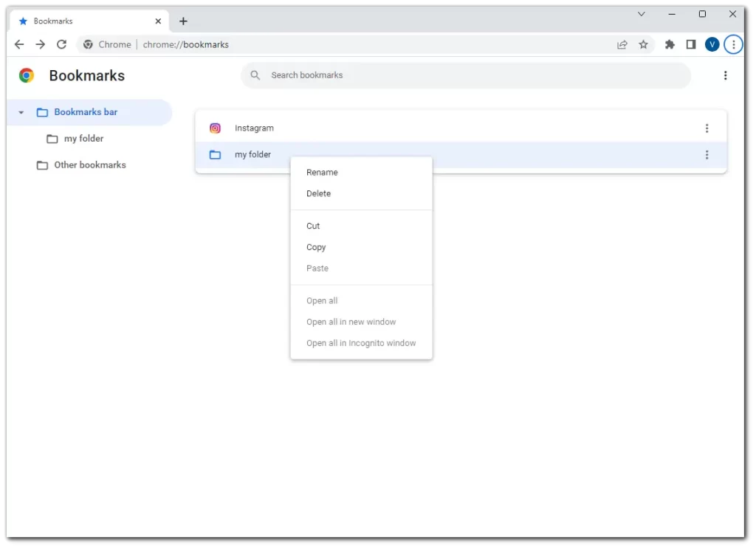Minimize the Chrome window
This screenshot has width=756, height=549.
click(672, 14)
